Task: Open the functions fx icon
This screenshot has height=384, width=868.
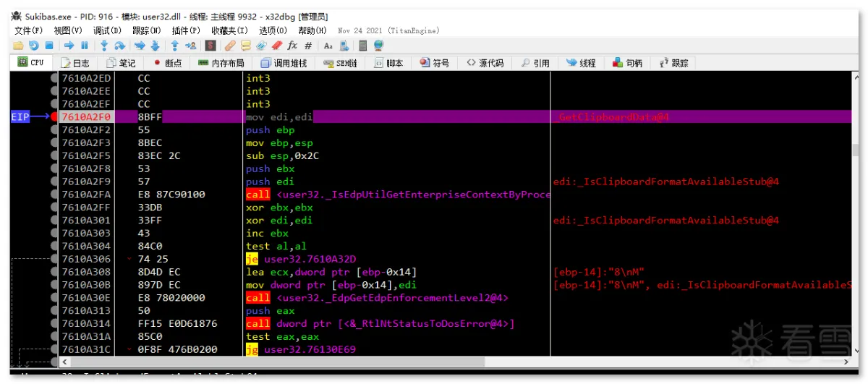Action: 292,46
